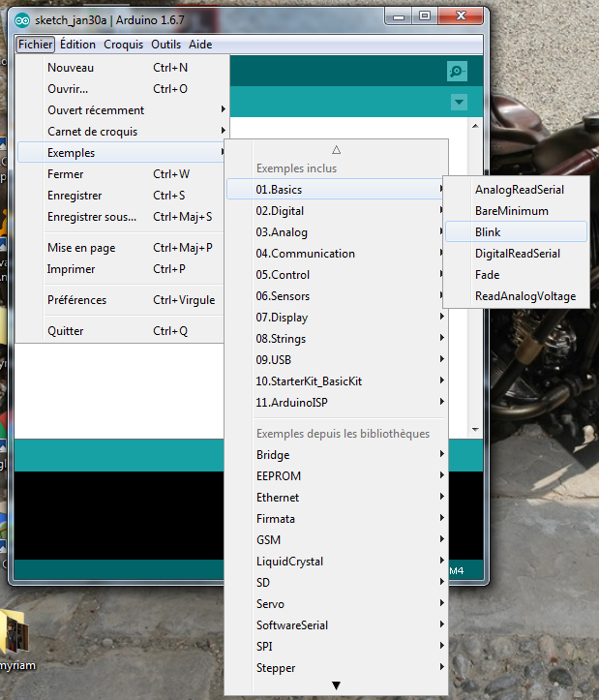Expand 07.Display examples
The width and height of the screenshot is (599, 700).
pyautogui.click(x=336, y=318)
